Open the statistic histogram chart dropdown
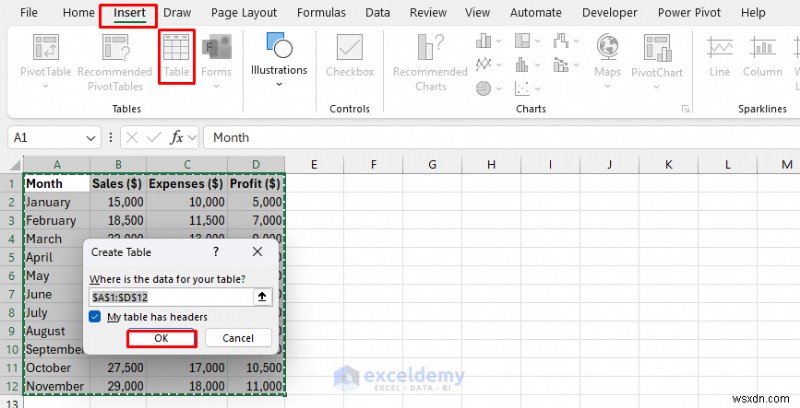 (x=537, y=65)
